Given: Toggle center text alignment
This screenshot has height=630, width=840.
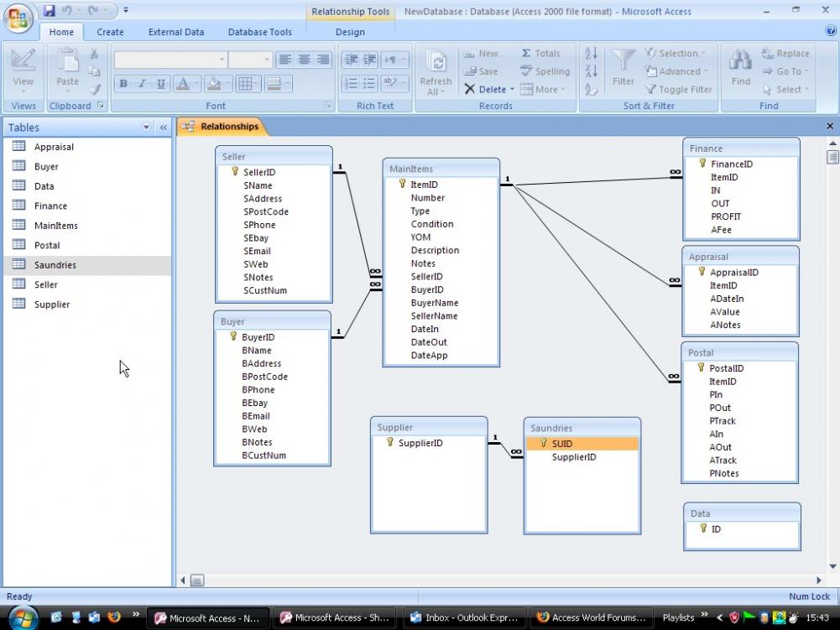Looking at the screenshot, I should [x=304, y=60].
